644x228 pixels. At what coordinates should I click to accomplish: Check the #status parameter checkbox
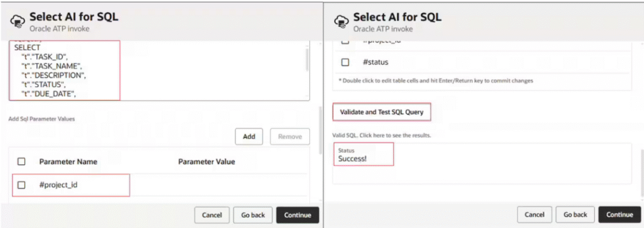tap(345, 62)
